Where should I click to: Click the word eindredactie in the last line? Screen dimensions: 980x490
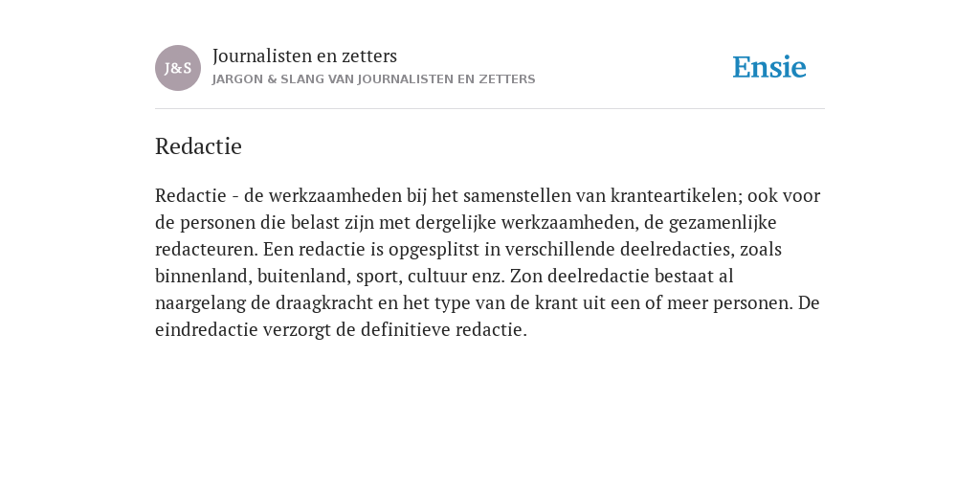click(207, 330)
